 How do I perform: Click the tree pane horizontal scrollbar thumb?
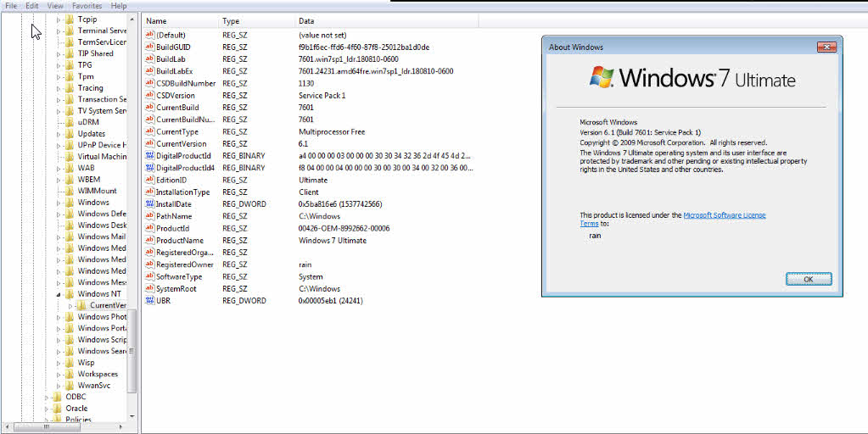click(x=48, y=427)
